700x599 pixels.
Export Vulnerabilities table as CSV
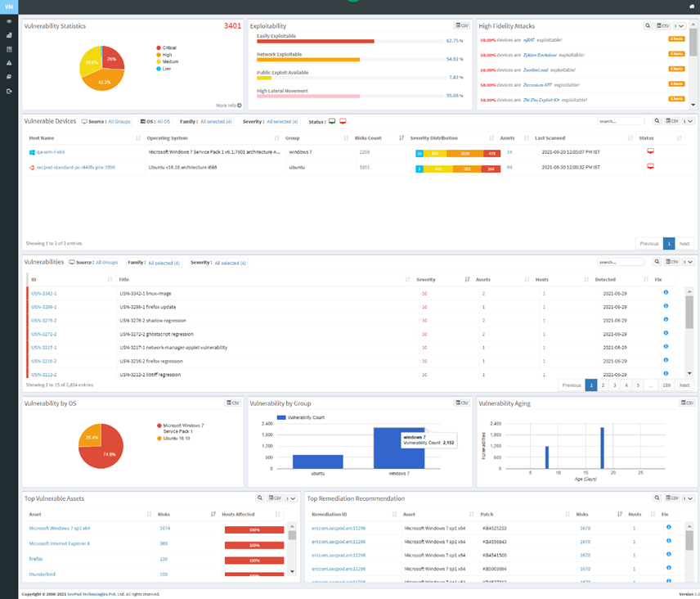[x=672, y=262]
